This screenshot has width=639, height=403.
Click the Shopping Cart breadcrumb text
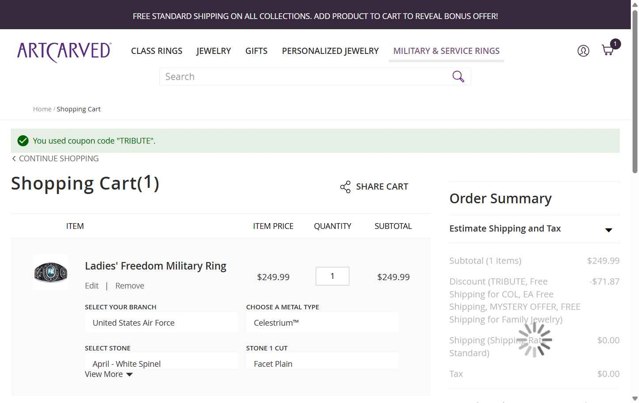(x=79, y=109)
